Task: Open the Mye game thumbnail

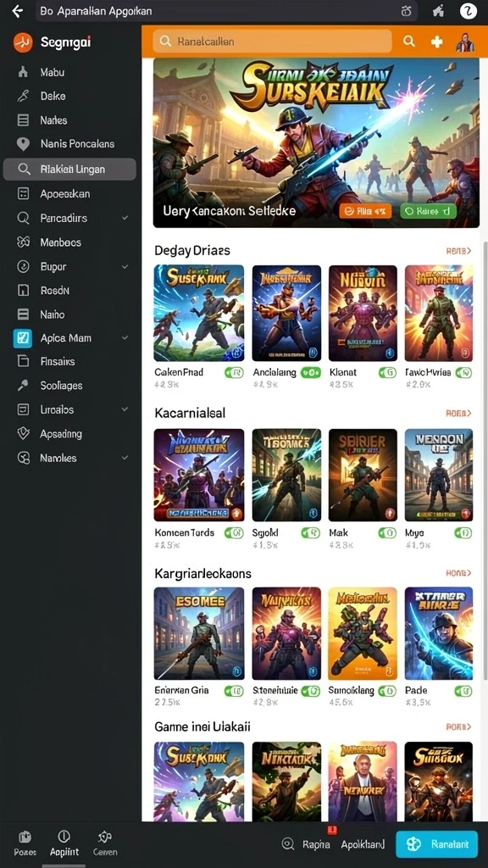Action: [439, 475]
